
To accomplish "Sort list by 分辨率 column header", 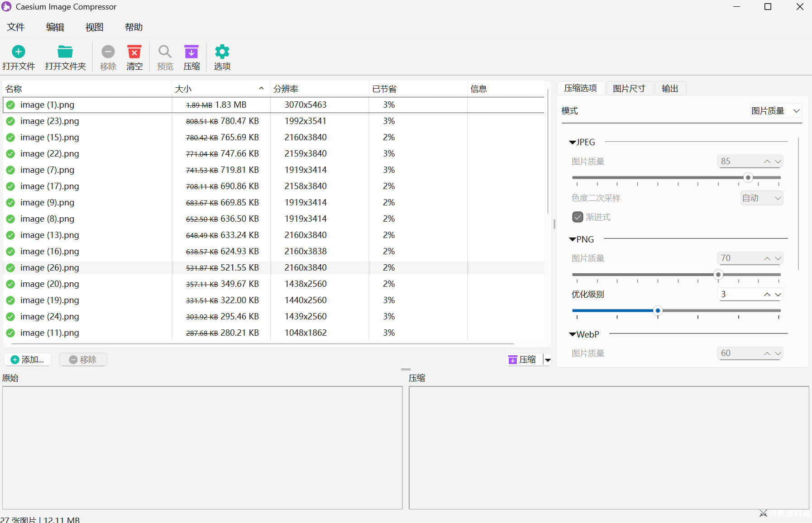I will [x=320, y=89].
